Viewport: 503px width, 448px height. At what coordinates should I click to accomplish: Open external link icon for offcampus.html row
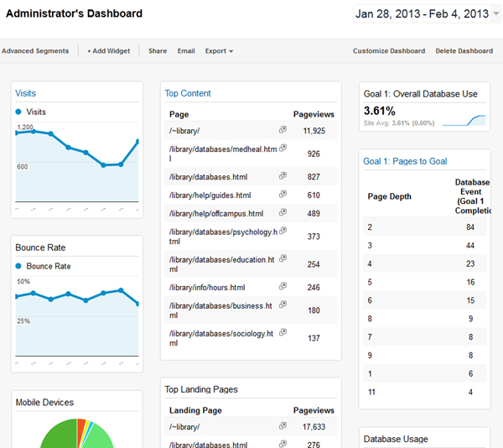click(x=283, y=213)
